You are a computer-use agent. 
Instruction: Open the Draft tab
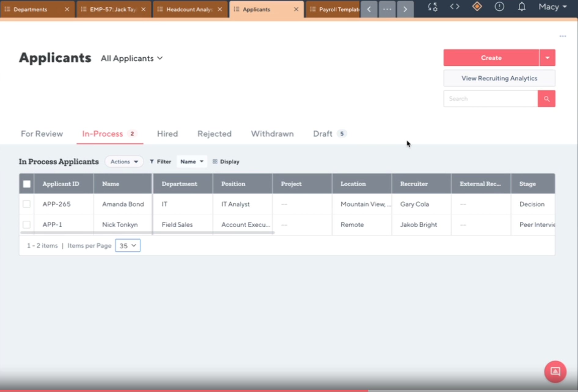(x=323, y=134)
